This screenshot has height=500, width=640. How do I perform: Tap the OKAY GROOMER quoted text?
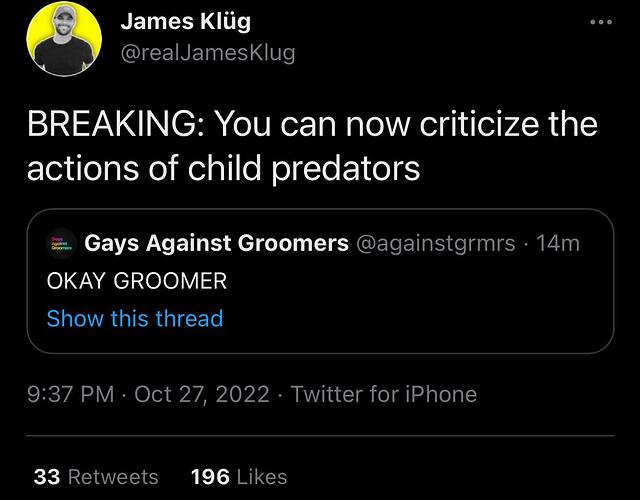click(137, 281)
